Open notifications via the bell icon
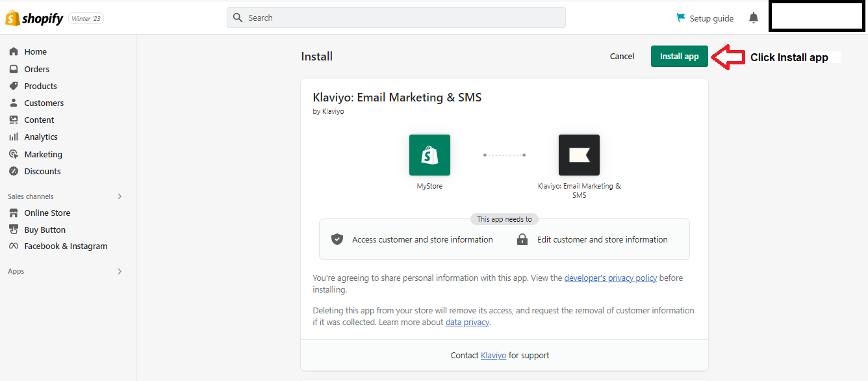Viewport: 868px width, 381px height. 754,18
